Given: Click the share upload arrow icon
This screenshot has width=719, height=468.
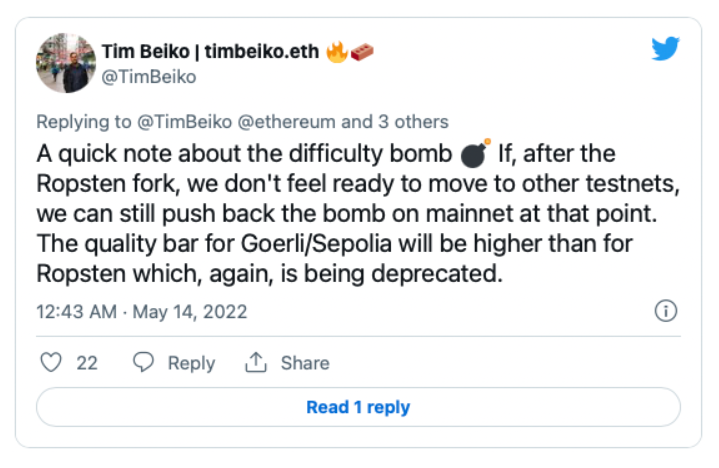Looking at the screenshot, I should (255, 362).
